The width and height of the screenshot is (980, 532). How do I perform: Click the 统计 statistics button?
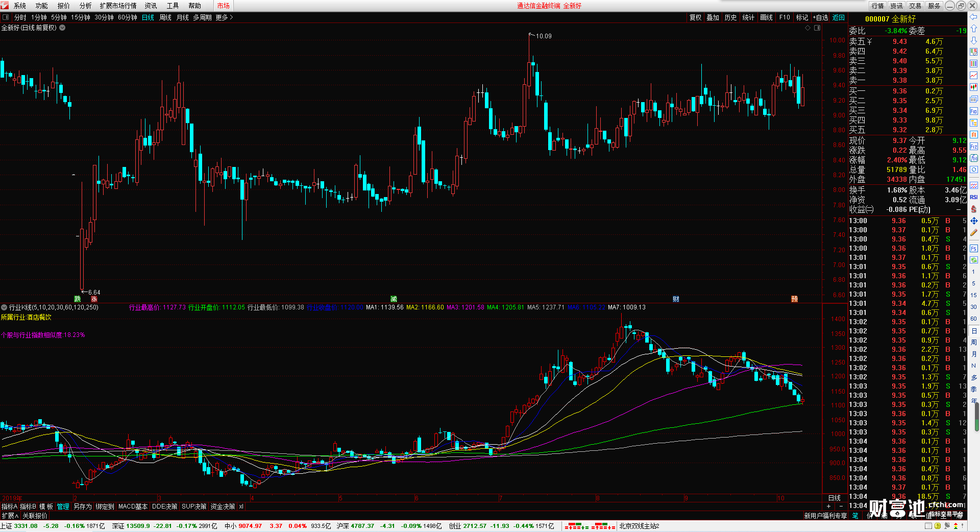[748, 17]
